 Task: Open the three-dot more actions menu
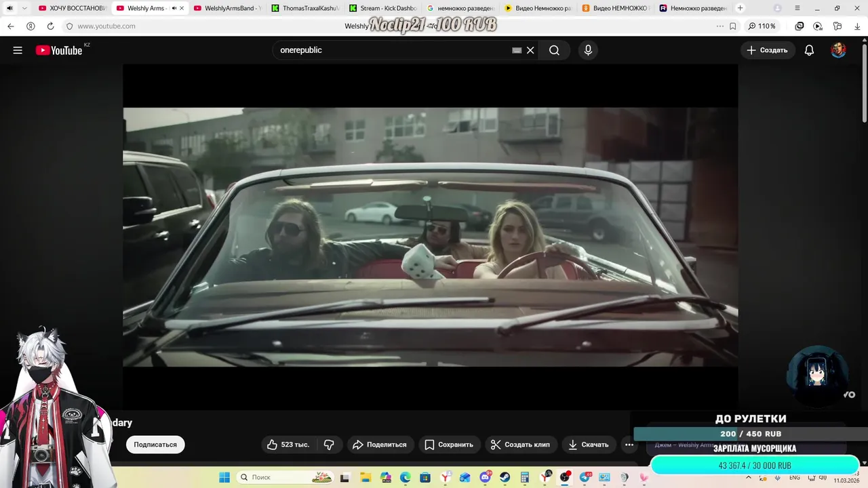[629, 445]
